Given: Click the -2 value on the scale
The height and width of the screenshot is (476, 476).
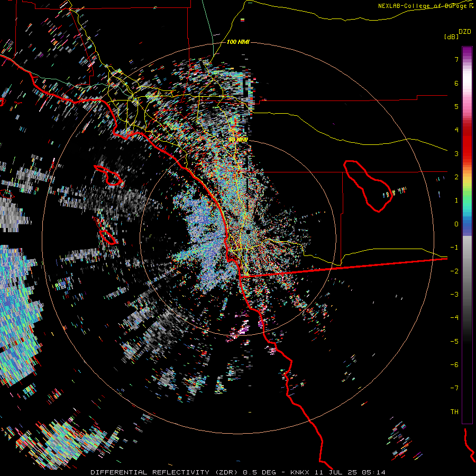Looking at the screenshot, I should click(454, 271).
